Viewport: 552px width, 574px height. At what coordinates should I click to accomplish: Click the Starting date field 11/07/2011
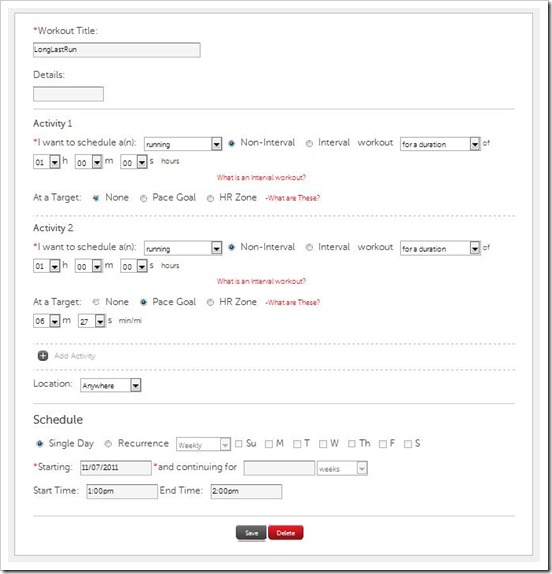116,468
